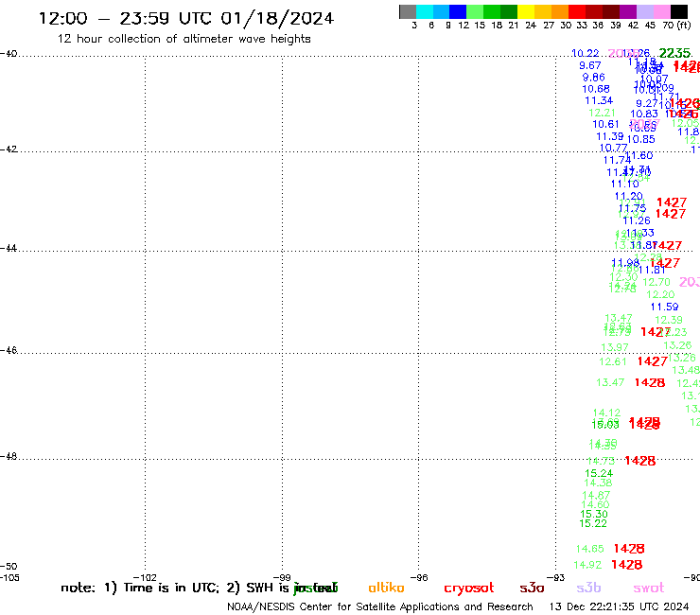Click the wave height value 12.61
The width and height of the screenshot is (700, 615).
[x=613, y=361]
